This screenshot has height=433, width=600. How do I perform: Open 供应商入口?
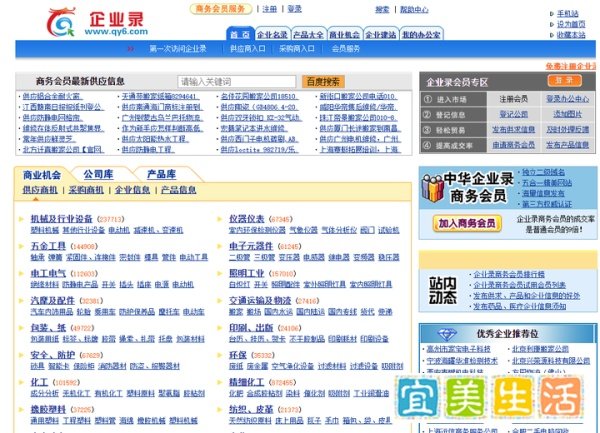pyautogui.click(x=248, y=49)
